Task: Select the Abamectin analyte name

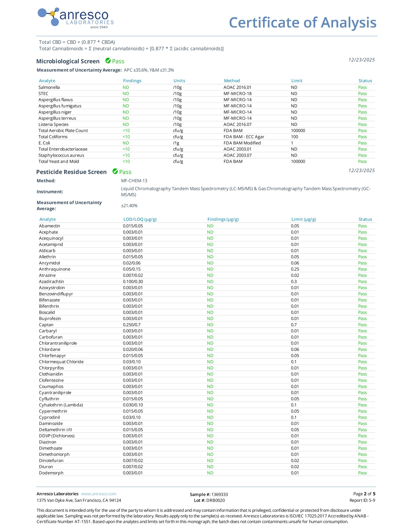Action: [49, 226]
